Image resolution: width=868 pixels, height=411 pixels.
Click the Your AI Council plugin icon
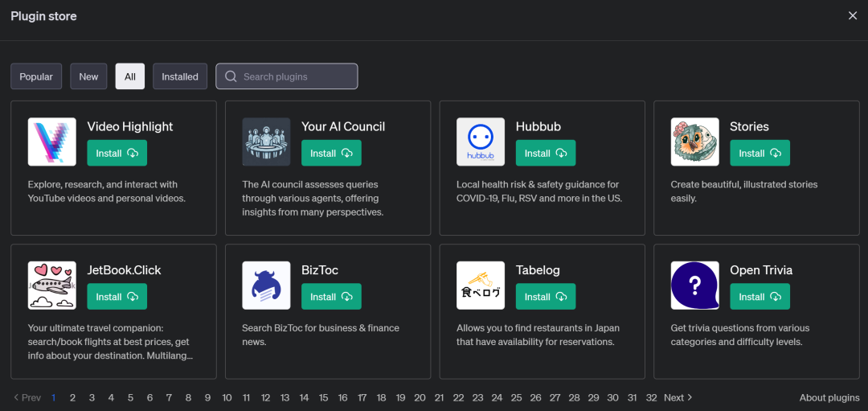pos(266,142)
